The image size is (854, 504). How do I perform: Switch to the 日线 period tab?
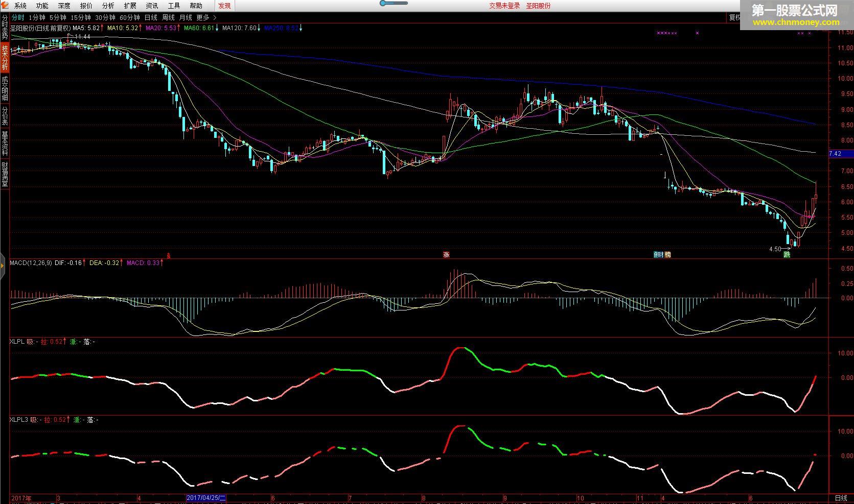click(151, 17)
